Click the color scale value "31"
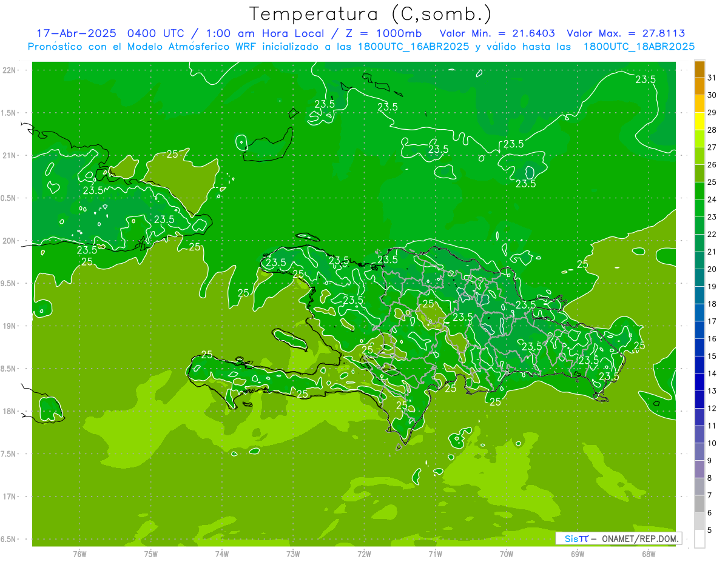Screen dimensions: 728x562 tap(712, 78)
